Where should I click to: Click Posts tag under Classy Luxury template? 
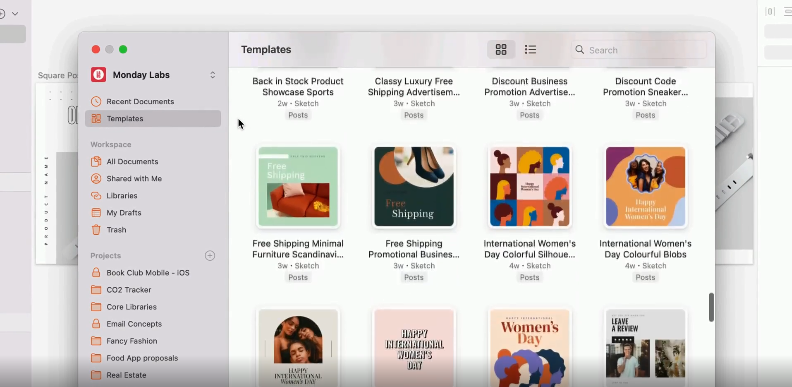coord(414,115)
